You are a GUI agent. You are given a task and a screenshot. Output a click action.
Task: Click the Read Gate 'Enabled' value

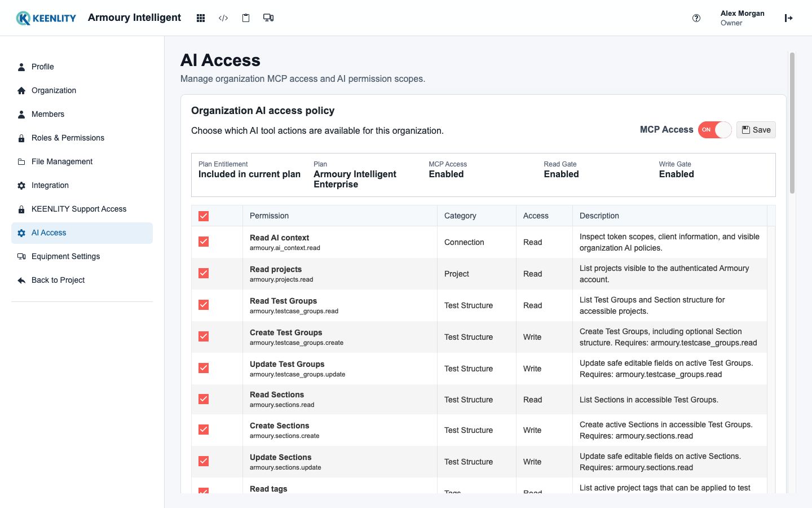561,174
